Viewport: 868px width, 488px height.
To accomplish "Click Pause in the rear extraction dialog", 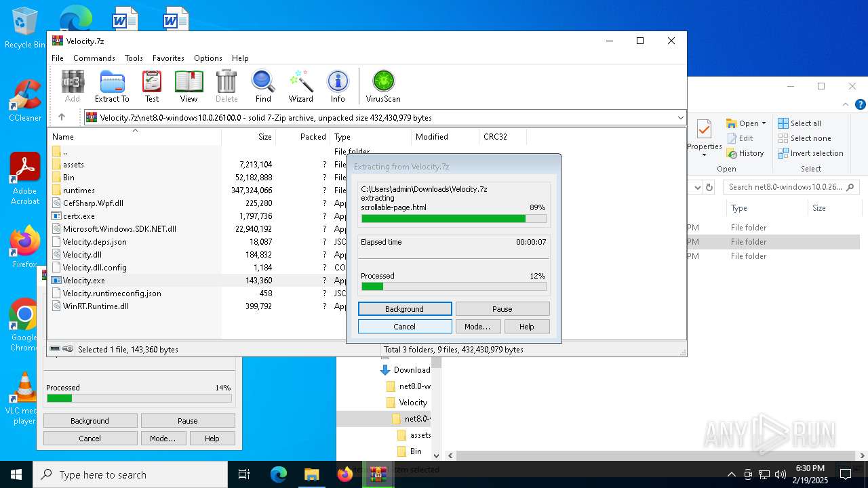I will (188, 421).
